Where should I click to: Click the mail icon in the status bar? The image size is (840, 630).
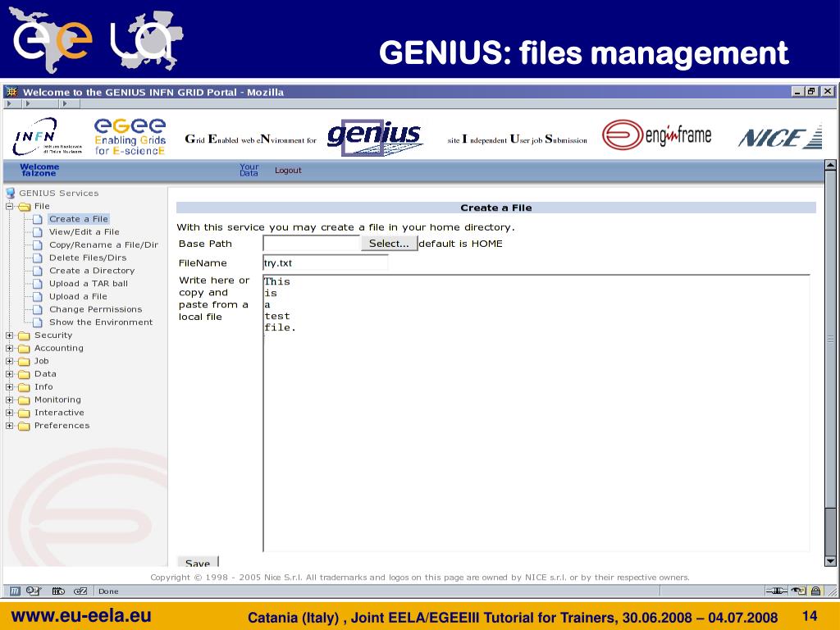[x=34, y=591]
